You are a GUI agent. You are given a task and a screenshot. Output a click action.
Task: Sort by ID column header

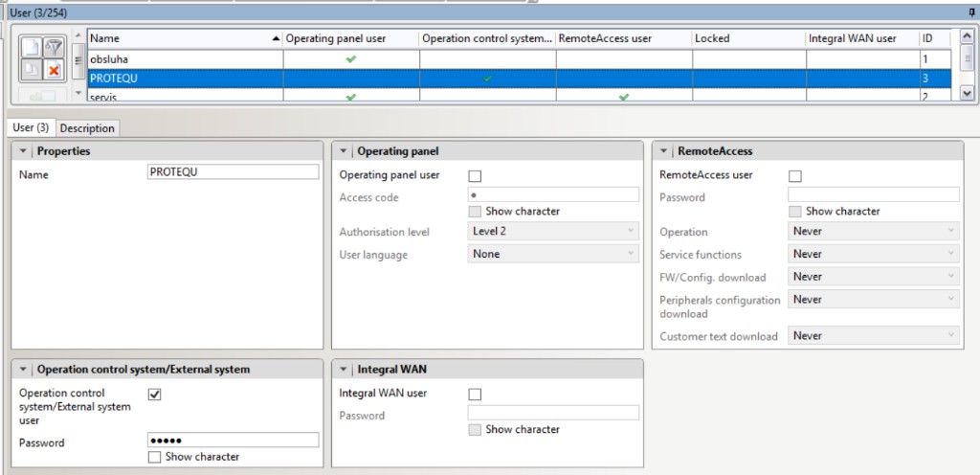coord(935,38)
